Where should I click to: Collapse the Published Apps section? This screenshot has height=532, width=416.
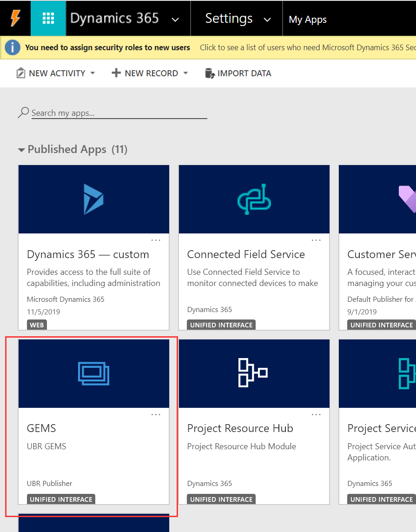click(21, 150)
